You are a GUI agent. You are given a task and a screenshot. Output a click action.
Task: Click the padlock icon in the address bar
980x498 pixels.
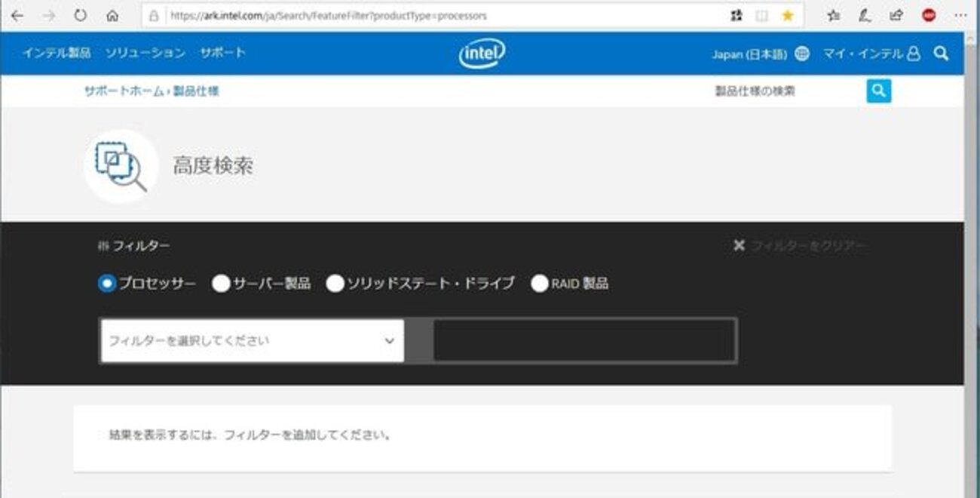(x=154, y=15)
